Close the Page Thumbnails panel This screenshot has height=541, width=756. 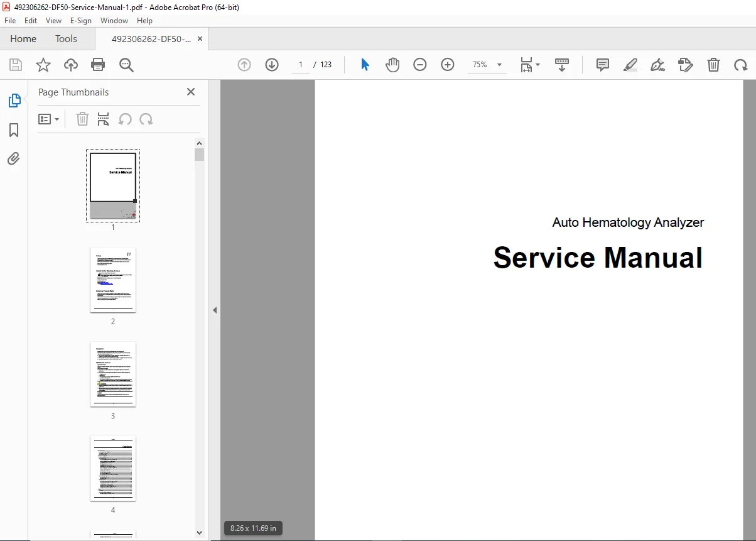(x=191, y=92)
